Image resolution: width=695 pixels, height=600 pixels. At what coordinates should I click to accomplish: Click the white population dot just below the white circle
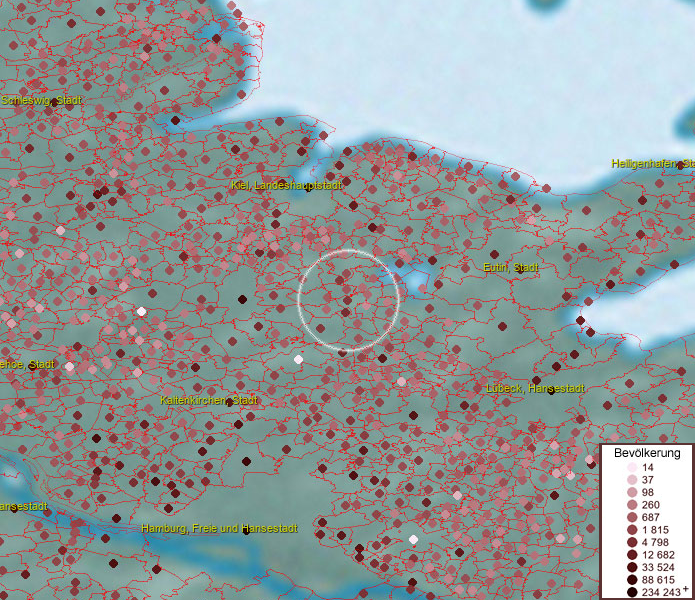click(x=298, y=359)
